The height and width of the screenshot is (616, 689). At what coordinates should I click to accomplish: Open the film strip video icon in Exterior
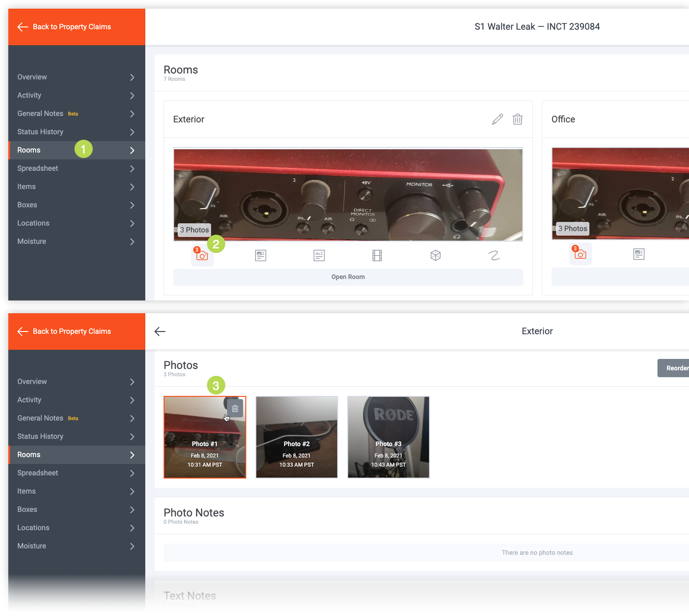377,255
